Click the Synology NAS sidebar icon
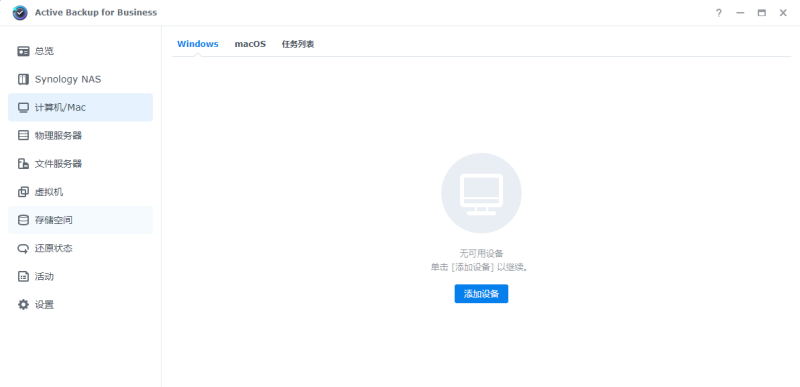Screen dimensions: 800x387 [x=23, y=80]
